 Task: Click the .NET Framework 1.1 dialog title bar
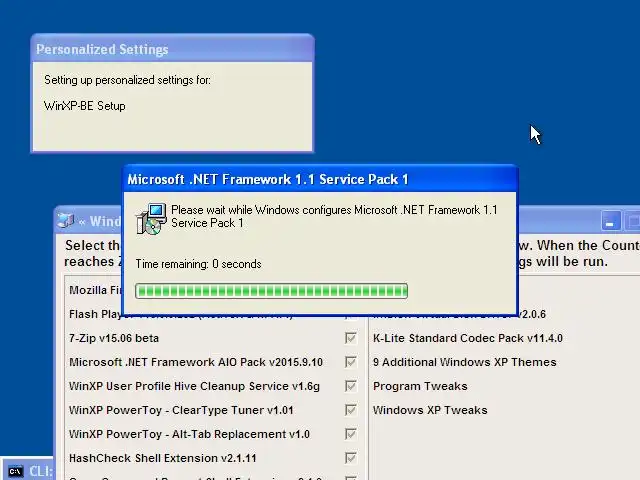320,179
